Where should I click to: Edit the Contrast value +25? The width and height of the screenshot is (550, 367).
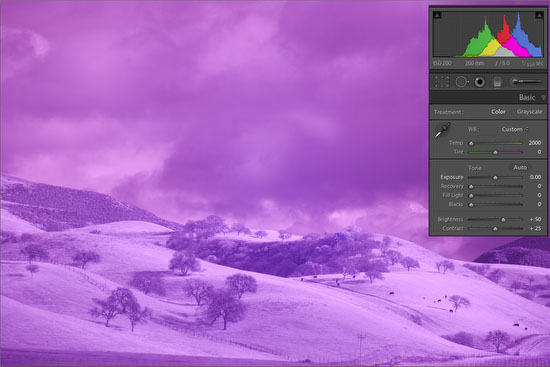(x=535, y=228)
